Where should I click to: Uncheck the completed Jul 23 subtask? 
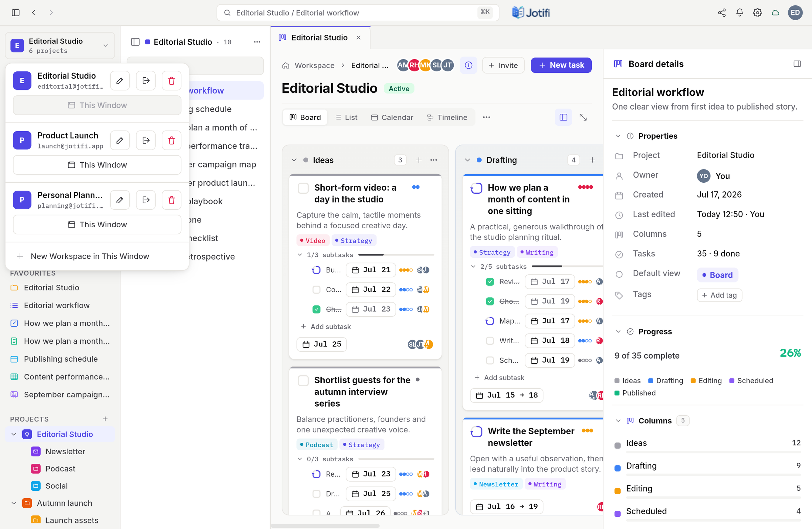click(x=316, y=309)
